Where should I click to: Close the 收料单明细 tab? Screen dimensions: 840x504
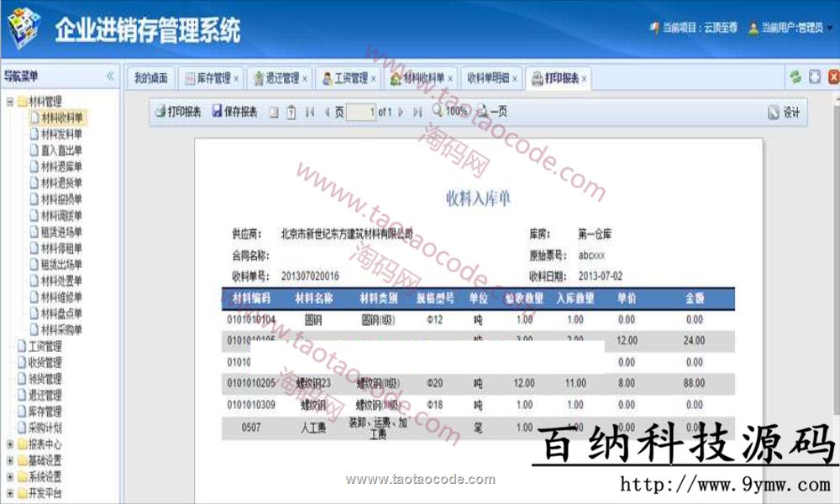pos(514,79)
